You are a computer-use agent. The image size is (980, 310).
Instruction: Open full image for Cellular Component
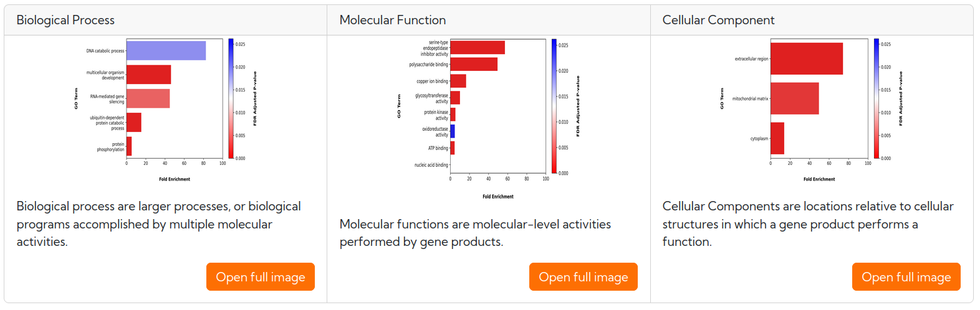(x=906, y=276)
